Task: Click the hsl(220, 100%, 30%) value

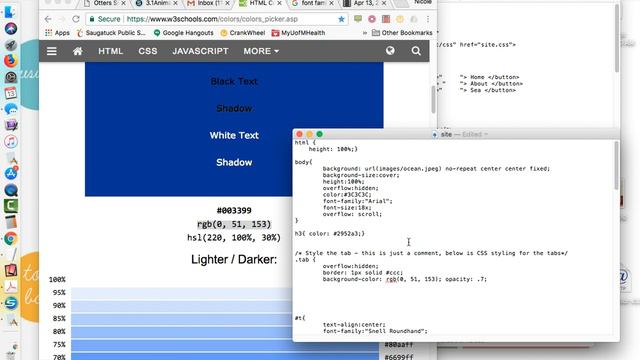Action: click(234, 238)
